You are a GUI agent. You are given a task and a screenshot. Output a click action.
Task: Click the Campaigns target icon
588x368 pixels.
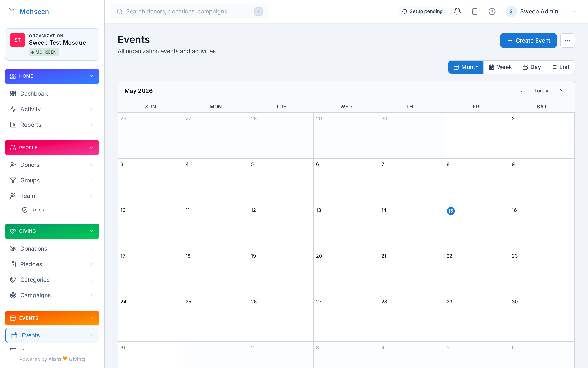[x=13, y=295]
